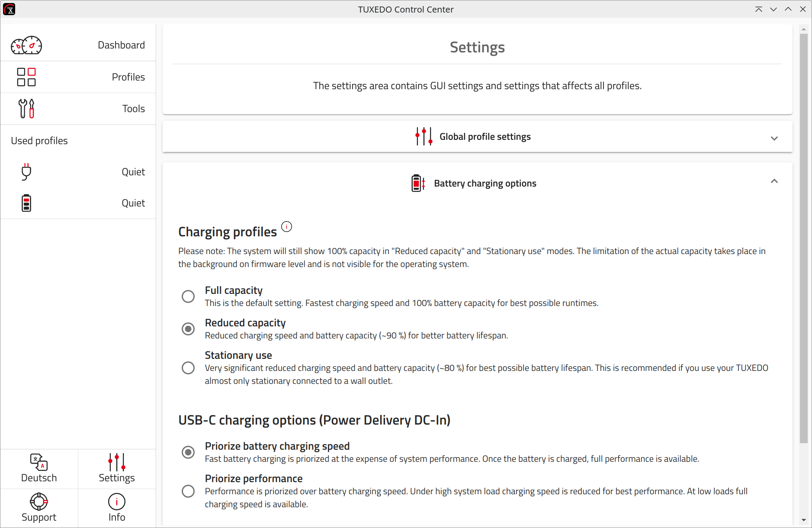
Task: Click the charging battery icon beside Battery charging options
Action: pyautogui.click(x=417, y=183)
